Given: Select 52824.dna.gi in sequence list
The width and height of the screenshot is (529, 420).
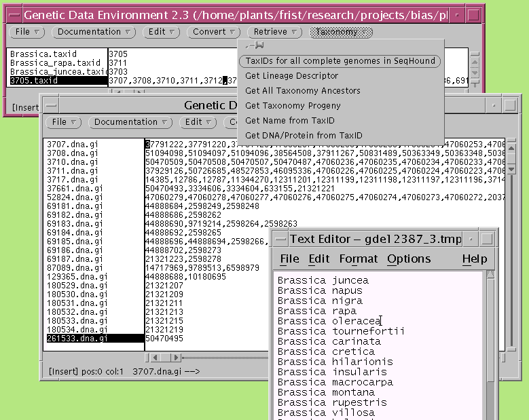Looking at the screenshot, I should [x=75, y=197].
